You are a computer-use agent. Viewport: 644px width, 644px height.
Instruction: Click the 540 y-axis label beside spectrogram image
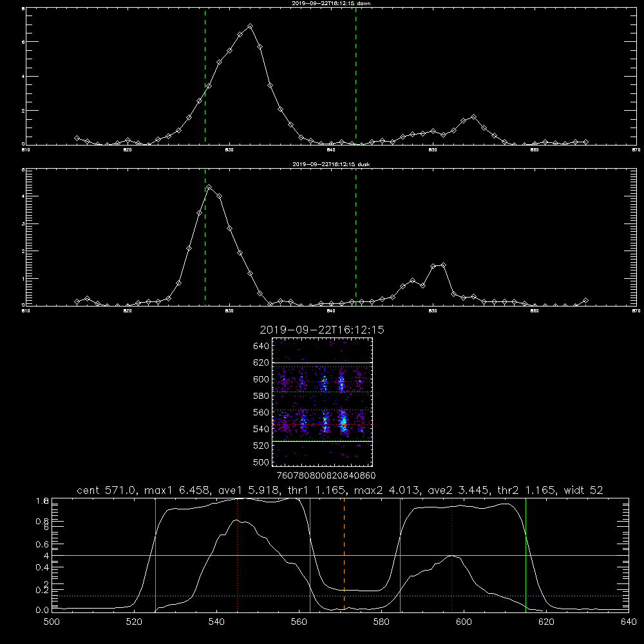(x=261, y=429)
